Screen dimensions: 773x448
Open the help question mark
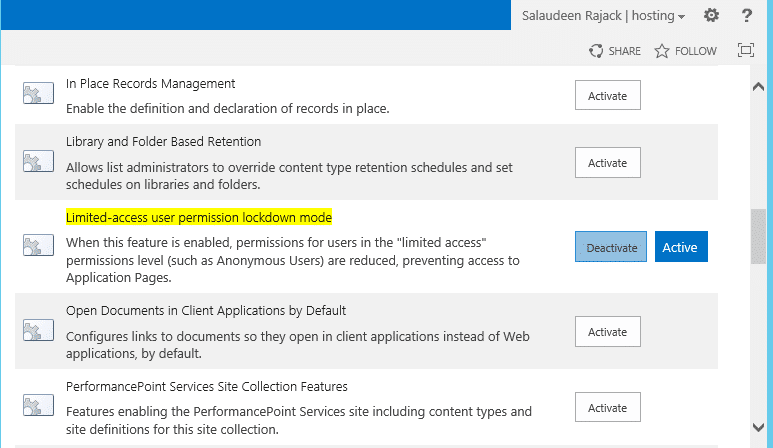(746, 16)
